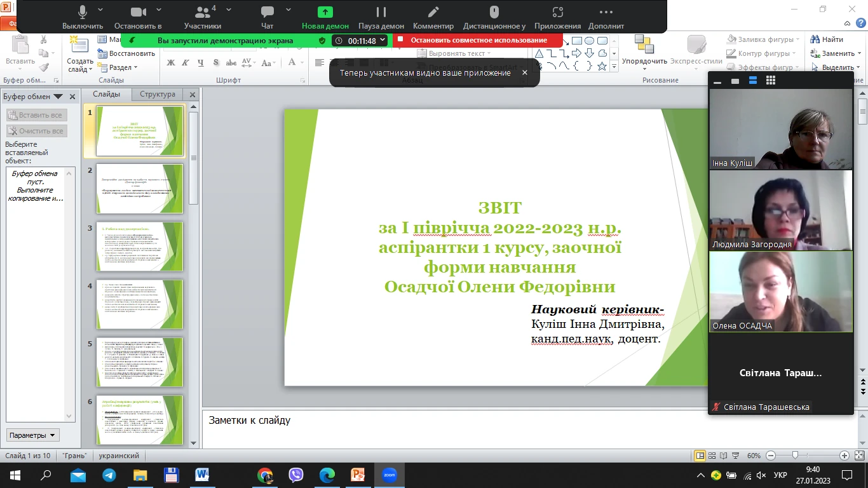Toggle underline Ч formatting
This screenshot has width=868, height=488.
[x=201, y=62]
